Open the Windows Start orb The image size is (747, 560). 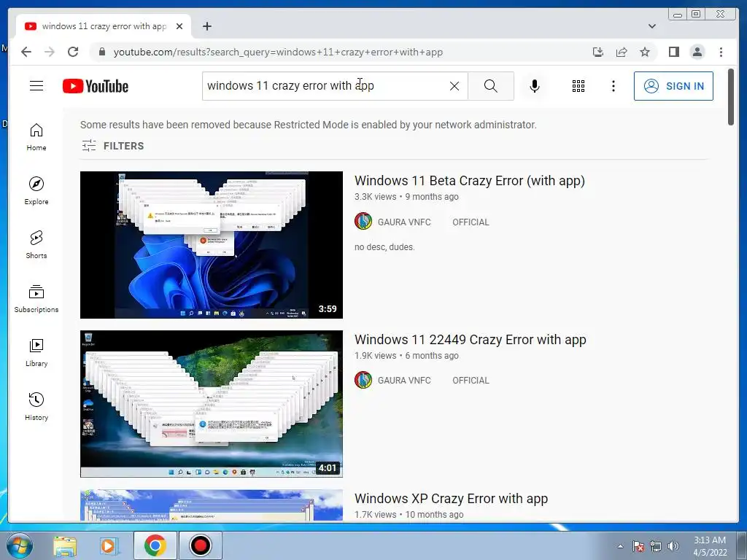point(20,545)
